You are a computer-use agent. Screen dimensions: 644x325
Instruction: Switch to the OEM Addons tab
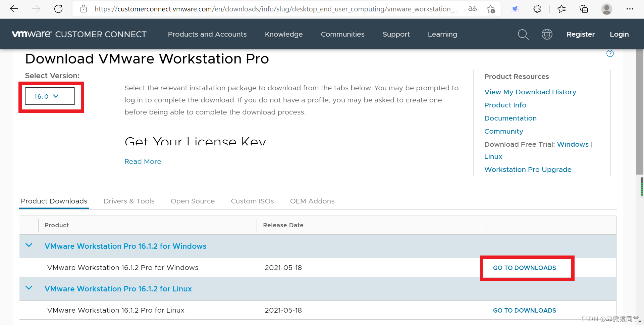coord(312,201)
